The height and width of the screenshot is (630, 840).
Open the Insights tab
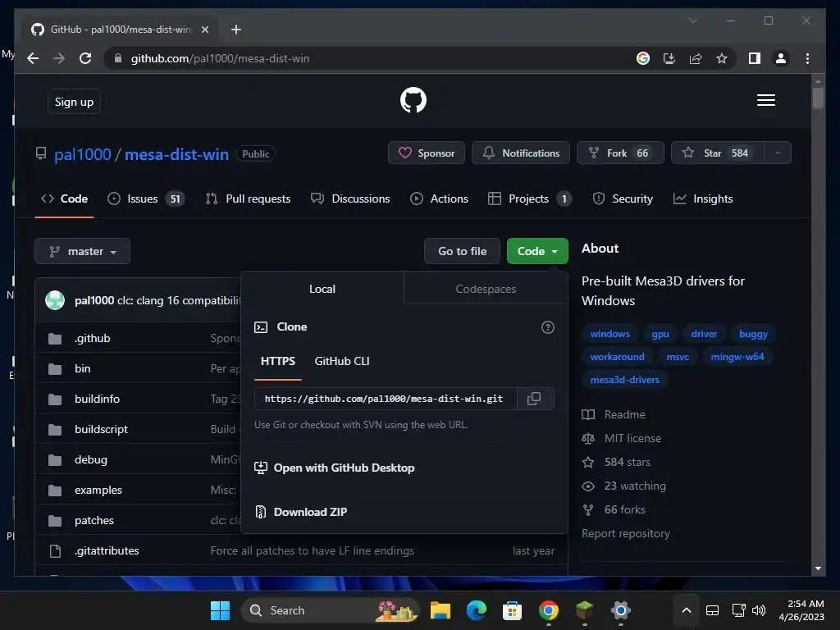[703, 199]
